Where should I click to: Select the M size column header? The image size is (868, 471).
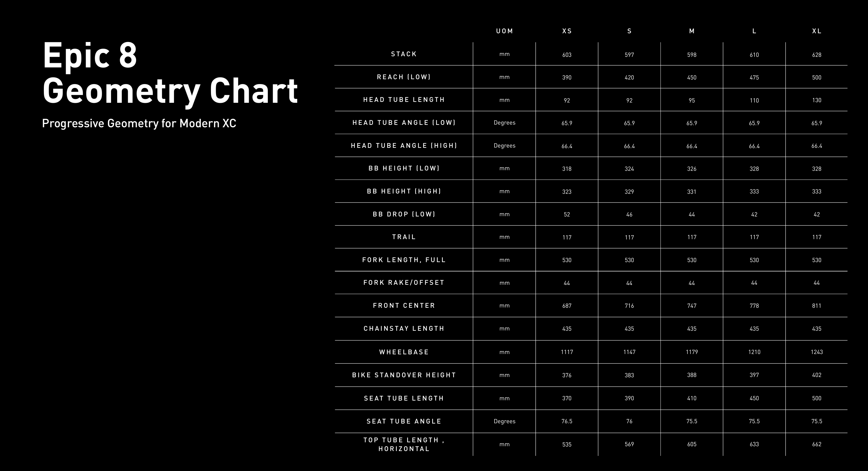(692, 31)
